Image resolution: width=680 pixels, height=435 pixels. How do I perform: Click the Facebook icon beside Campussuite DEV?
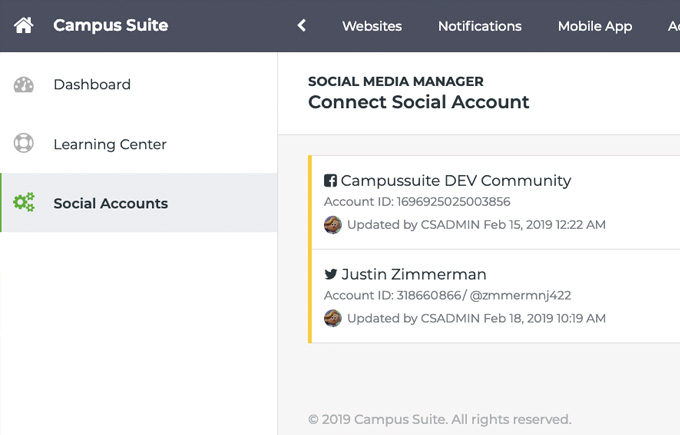(x=330, y=181)
